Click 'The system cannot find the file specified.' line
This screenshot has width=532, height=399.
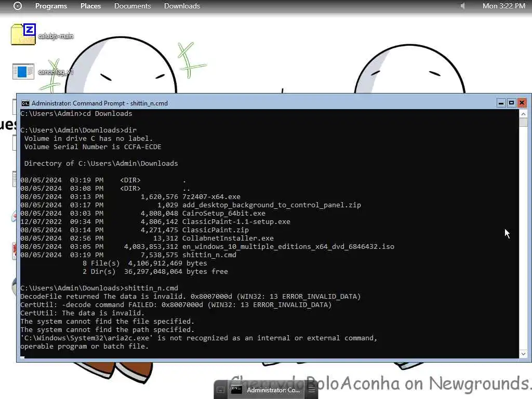click(x=107, y=321)
